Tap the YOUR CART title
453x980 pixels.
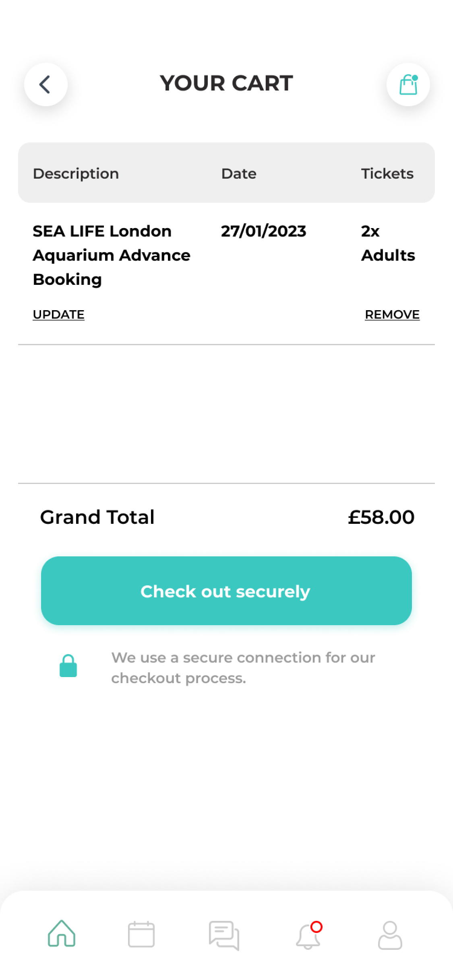[x=226, y=83]
